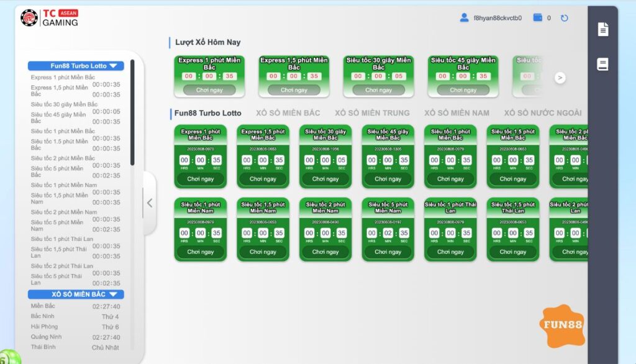Image resolution: width=636 pixels, height=364 pixels.
Task: Open the document icon in right sidebar
Action: (602, 29)
